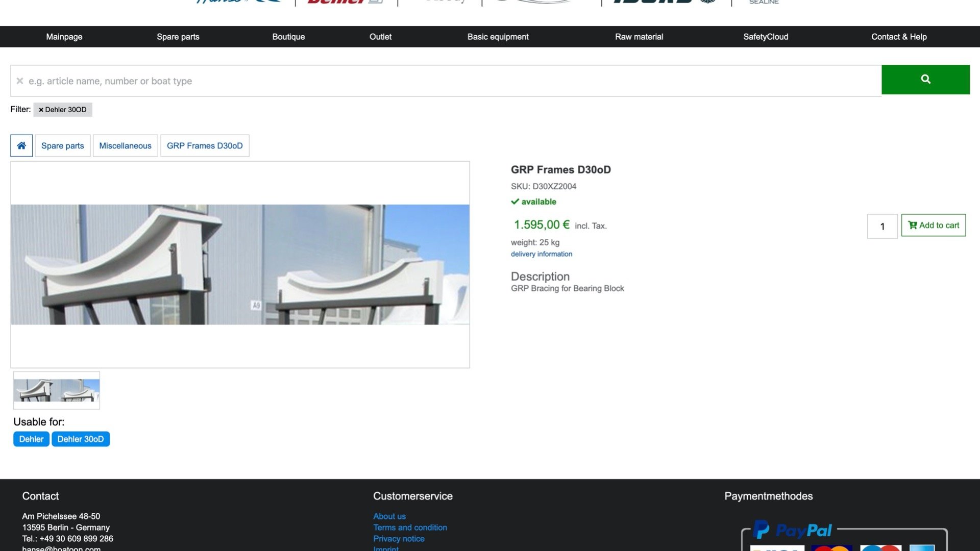This screenshot has width=980, height=551.
Task: Click the cart icon on Add to cart
Action: click(913, 224)
